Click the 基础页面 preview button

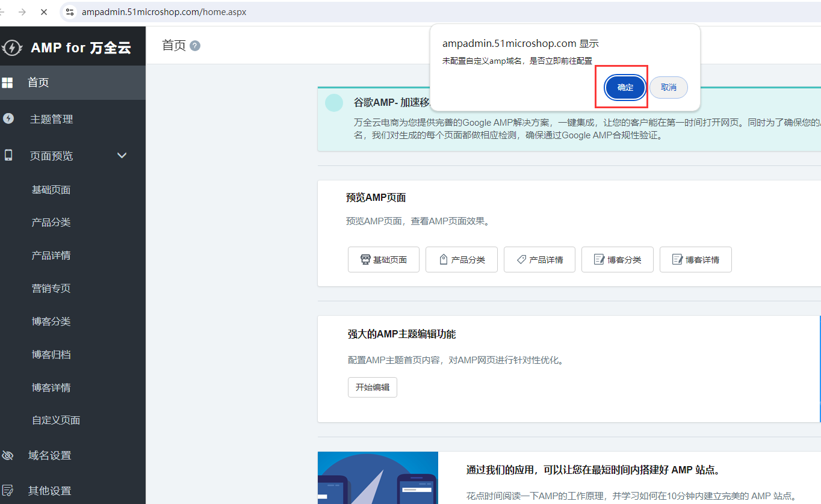[x=383, y=260]
